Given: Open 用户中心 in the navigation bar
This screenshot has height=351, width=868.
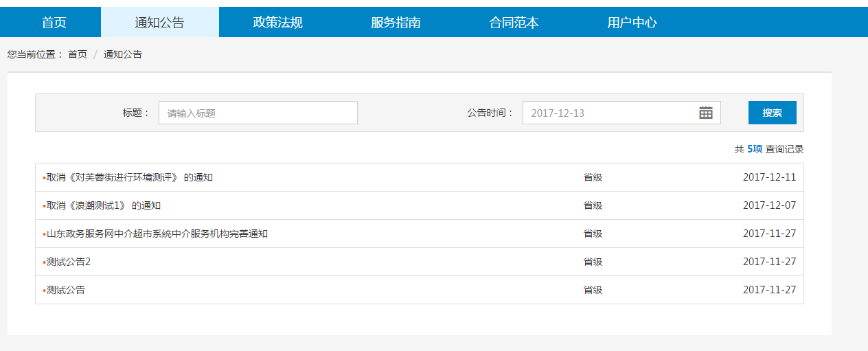Looking at the screenshot, I should tap(632, 23).
